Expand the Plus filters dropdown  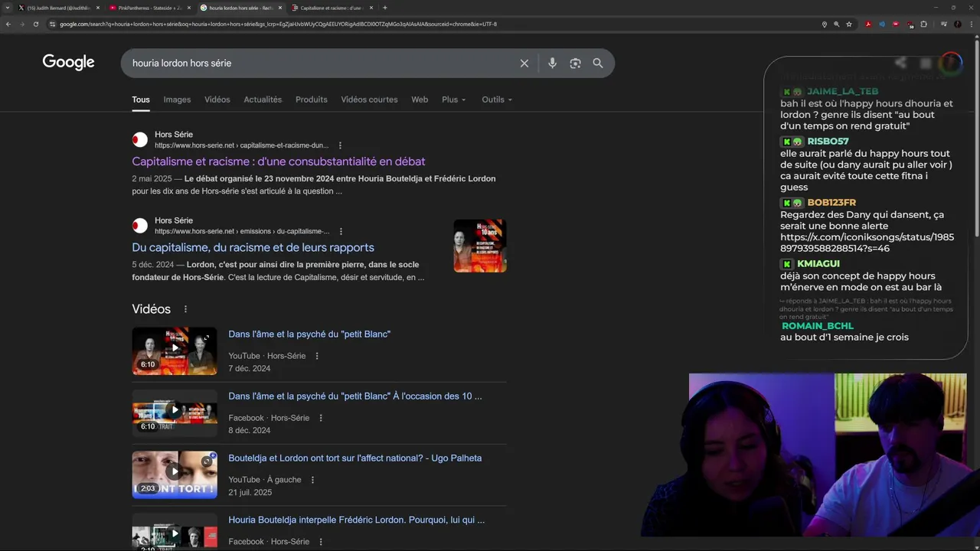coord(453,99)
